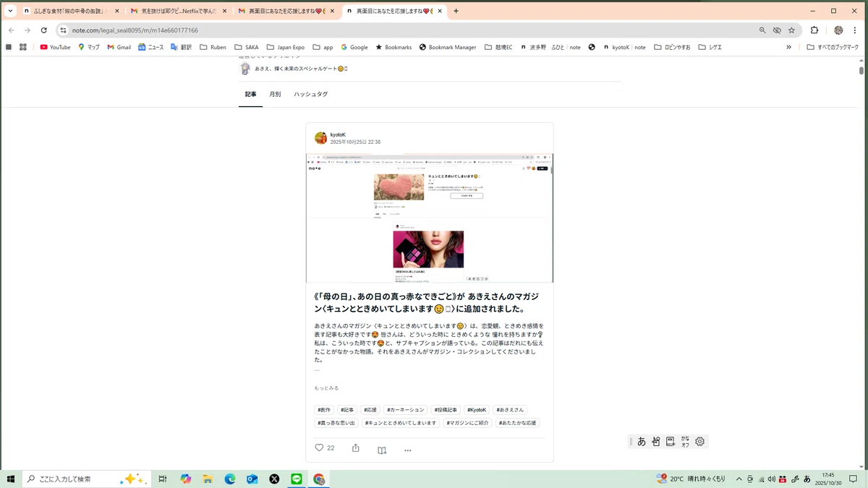868x488 pixels.
Task: Open the article screenshot thumbnail
Action: 429,218
